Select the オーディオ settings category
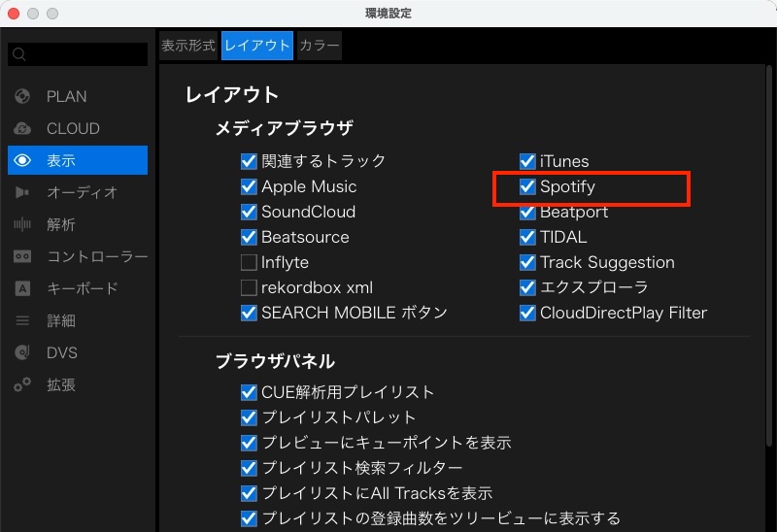 coord(78,192)
